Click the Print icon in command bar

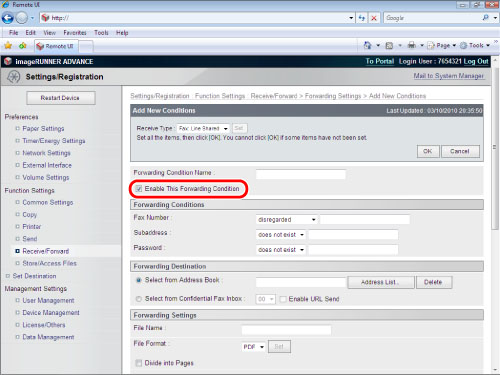point(412,45)
